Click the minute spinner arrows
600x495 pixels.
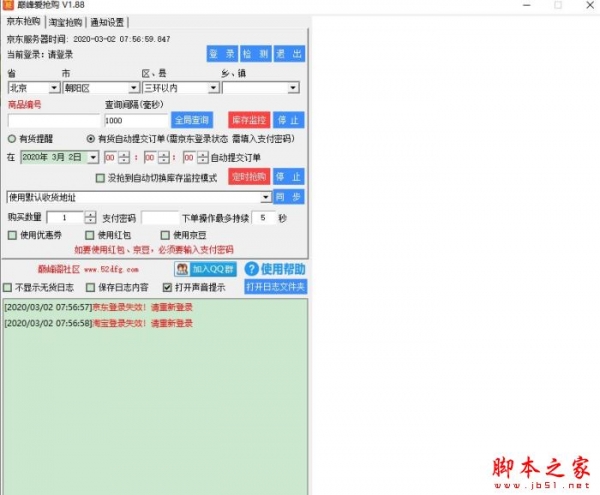point(163,157)
